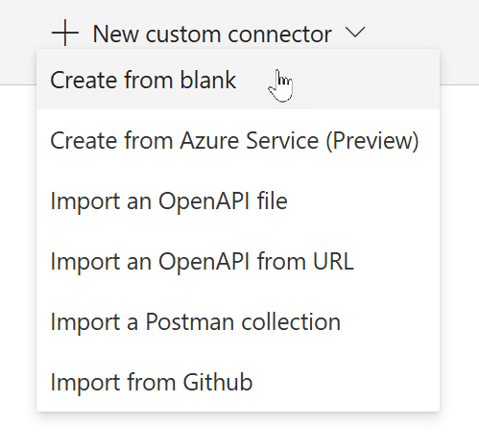Pick the Github import entry

238,382
